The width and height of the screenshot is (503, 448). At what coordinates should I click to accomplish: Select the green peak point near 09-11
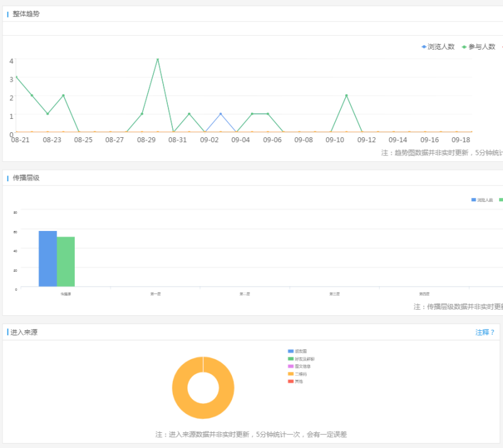click(346, 96)
